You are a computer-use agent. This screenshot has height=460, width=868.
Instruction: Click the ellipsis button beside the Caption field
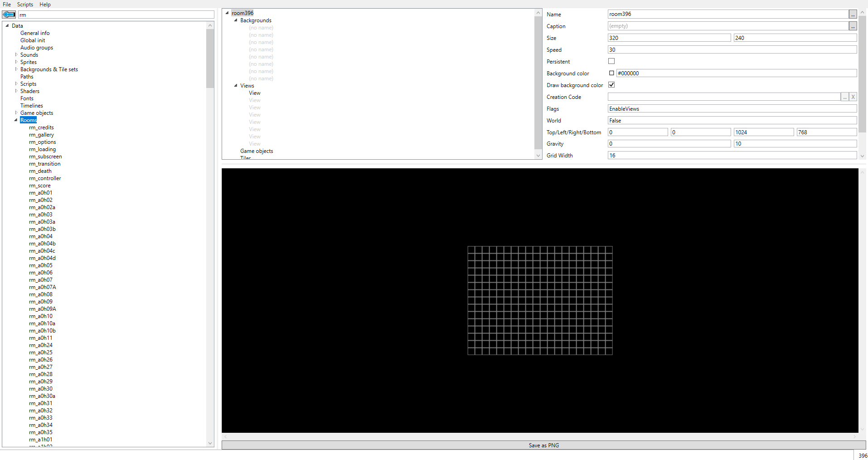pyautogui.click(x=853, y=26)
